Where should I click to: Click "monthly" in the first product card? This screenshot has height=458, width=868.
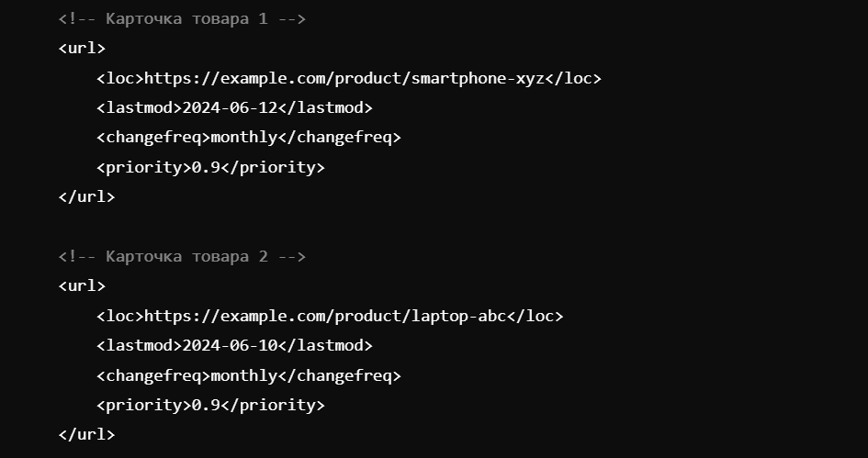coord(243,138)
